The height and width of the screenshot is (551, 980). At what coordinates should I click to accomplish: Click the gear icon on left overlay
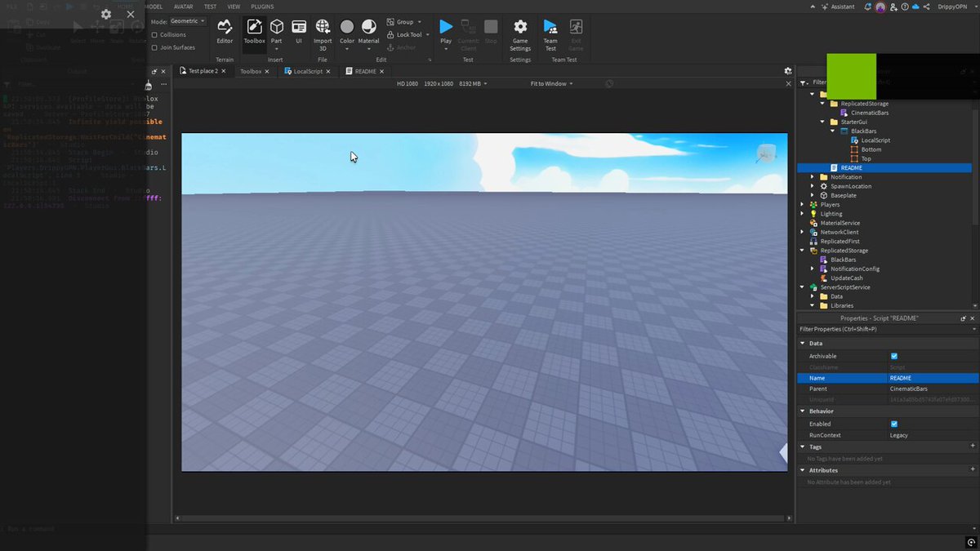click(x=106, y=14)
